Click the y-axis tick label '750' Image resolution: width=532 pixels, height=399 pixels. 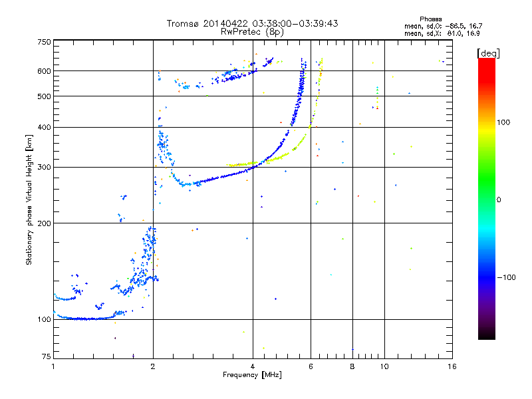coord(44,42)
